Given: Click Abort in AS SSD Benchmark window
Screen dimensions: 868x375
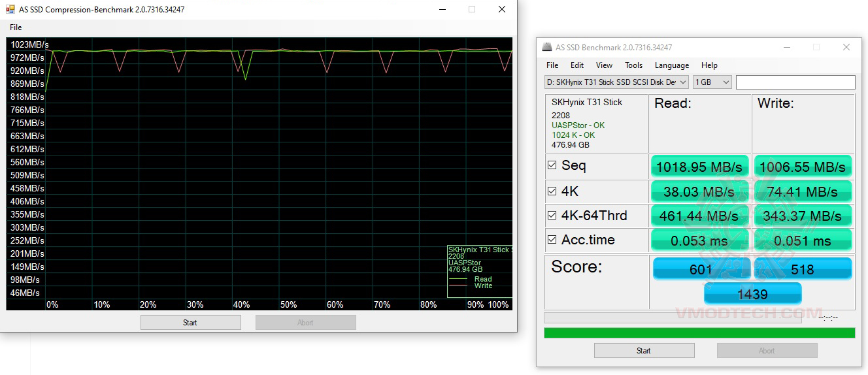Looking at the screenshot, I should point(767,351).
